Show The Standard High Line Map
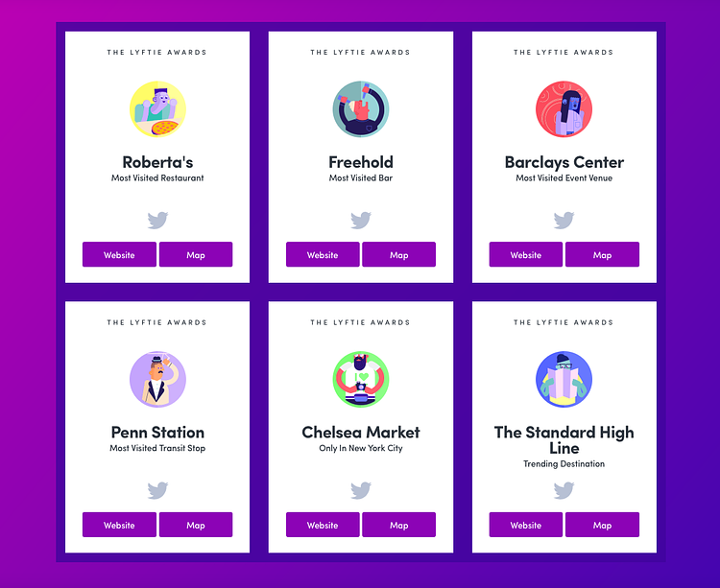 coord(602,525)
